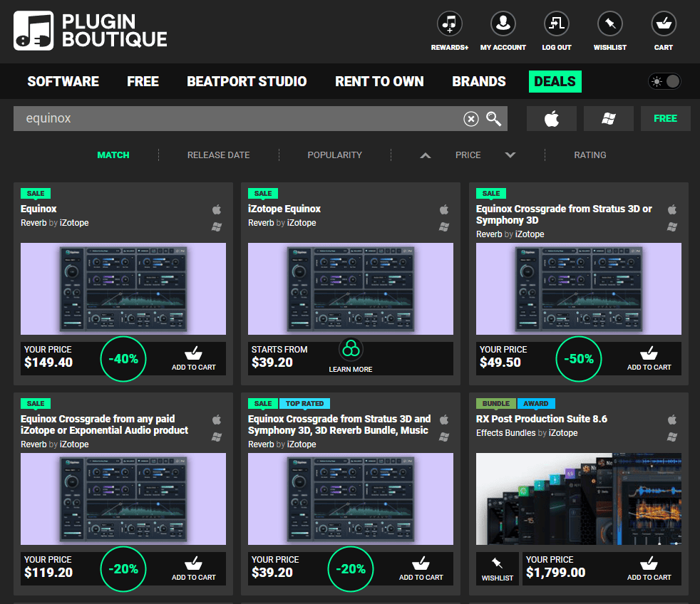Image resolution: width=700 pixels, height=604 pixels.
Task: Click Windows icon on Equinox card
Action: coord(217,226)
